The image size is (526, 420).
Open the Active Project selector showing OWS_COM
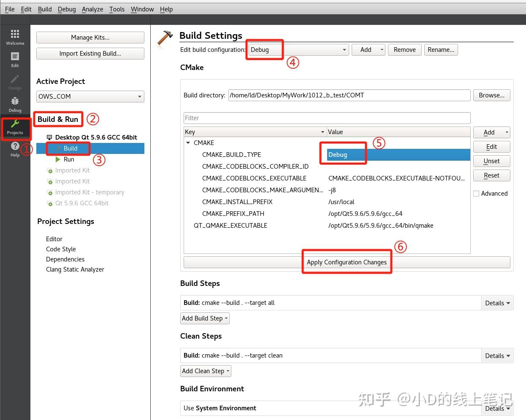pos(90,96)
